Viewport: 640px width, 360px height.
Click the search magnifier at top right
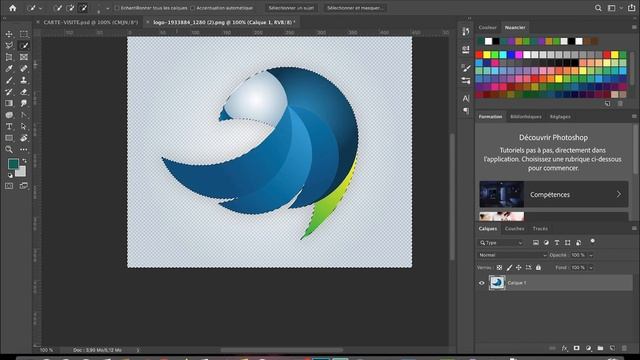pos(598,8)
